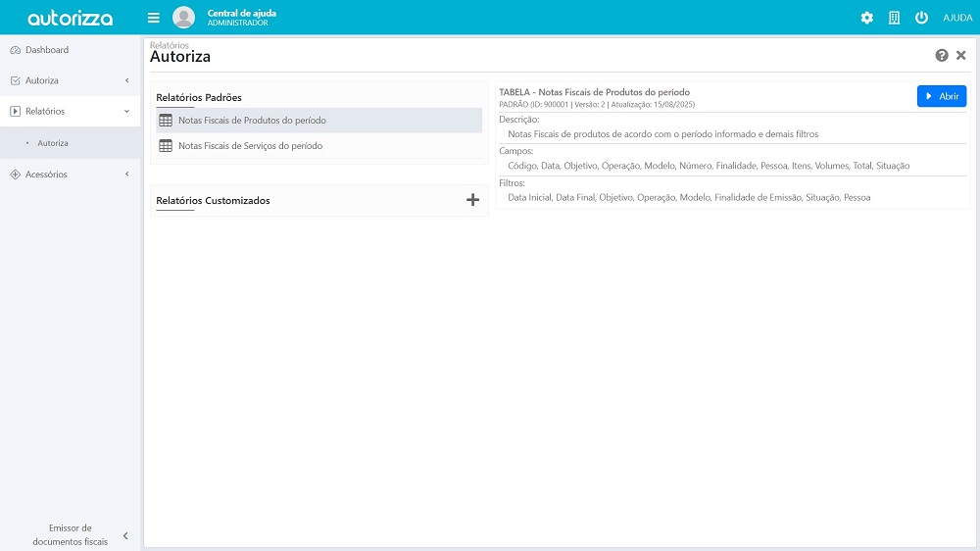Add a custom report with plus icon

click(x=472, y=200)
